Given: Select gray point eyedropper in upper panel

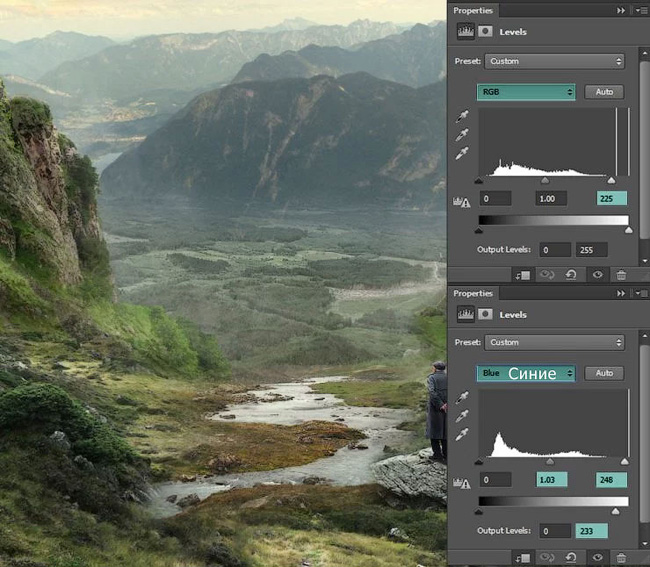Looking at the screenshot, I should (462, 135).
